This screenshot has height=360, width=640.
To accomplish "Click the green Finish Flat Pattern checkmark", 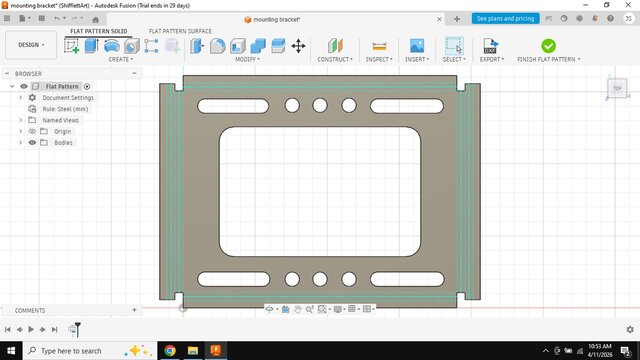I will [548, 46].
